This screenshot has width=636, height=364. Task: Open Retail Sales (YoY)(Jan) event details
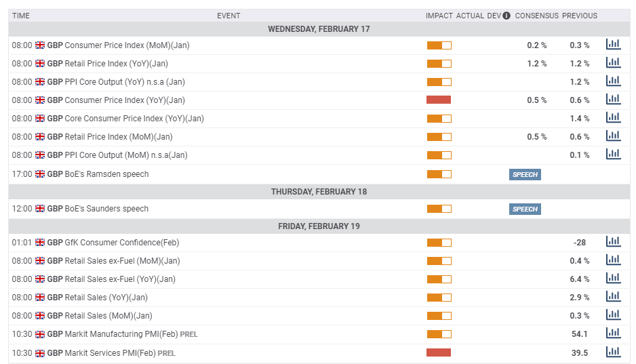(x=106, y=298)
